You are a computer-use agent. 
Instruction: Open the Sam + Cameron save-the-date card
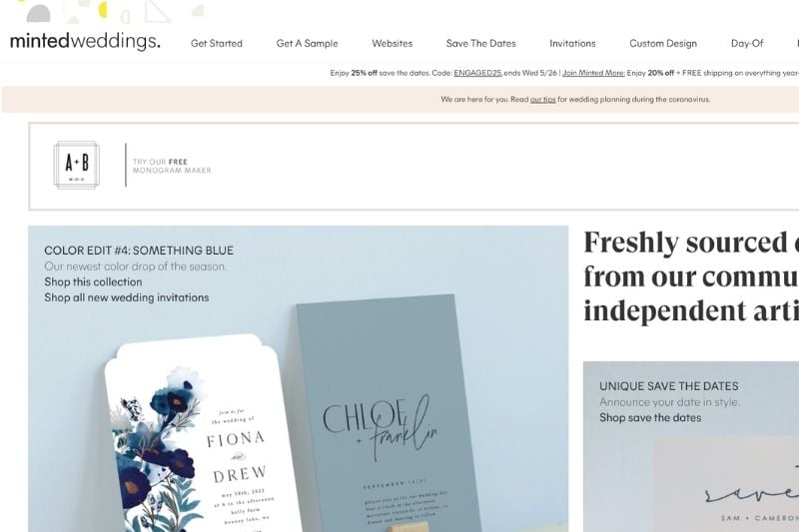(726, 484)
